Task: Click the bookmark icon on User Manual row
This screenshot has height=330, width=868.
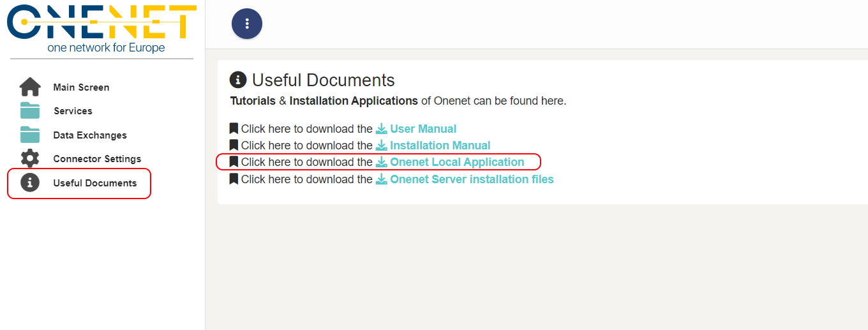Action: tap(234, 128)
